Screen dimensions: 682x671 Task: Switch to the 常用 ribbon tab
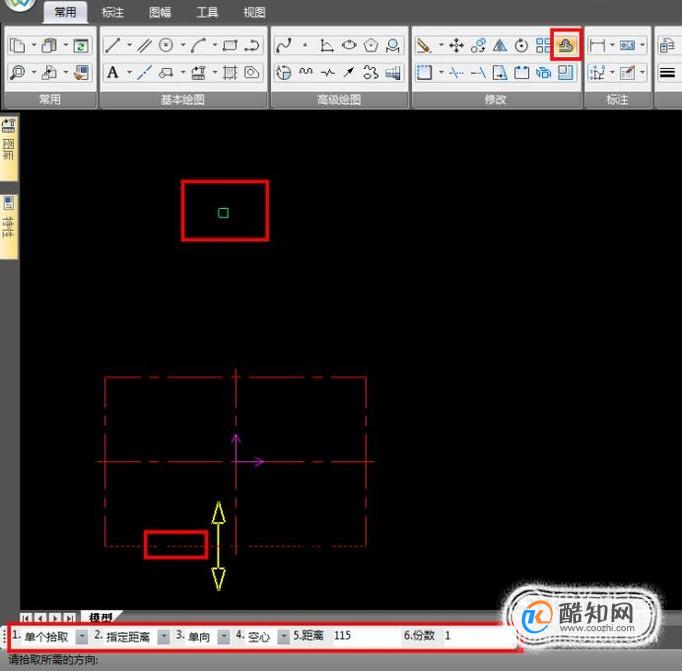coord(65,12)
